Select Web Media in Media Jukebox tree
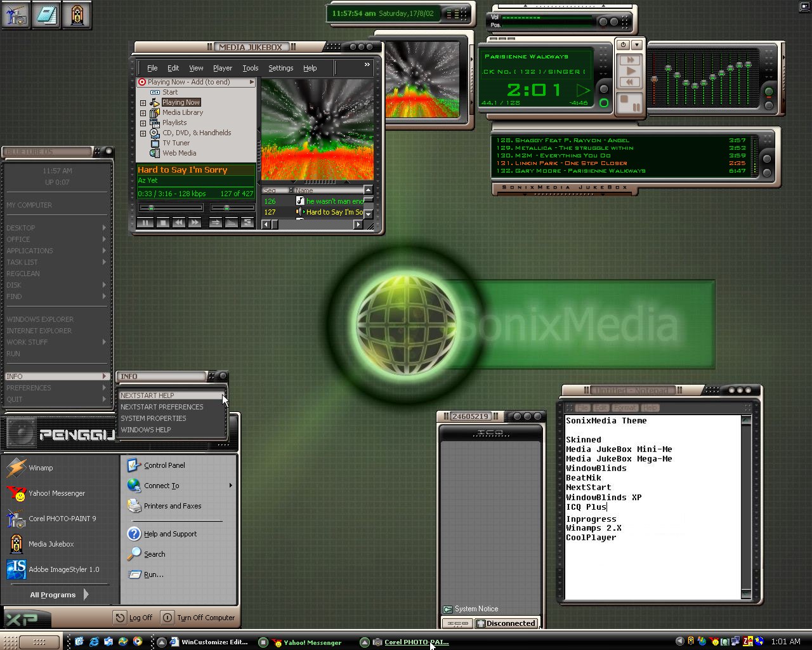 [x=179, y=153]
